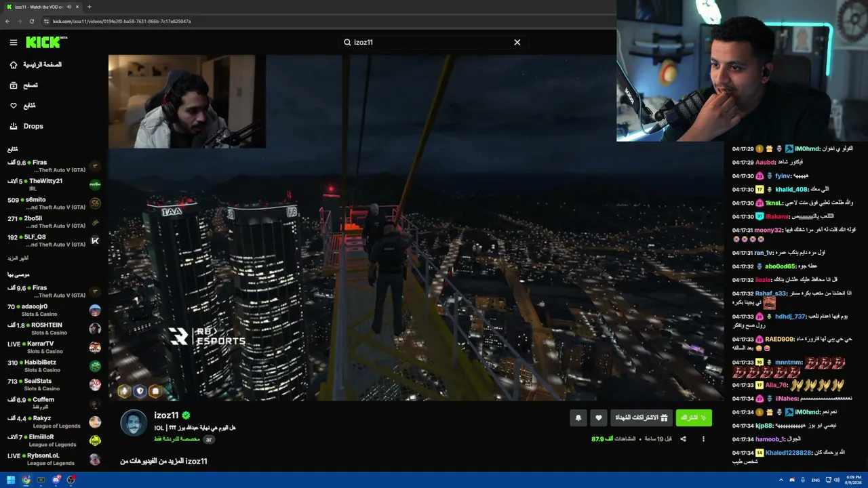Click the third badge icon on video overlay
868x488 pixels.
pos(155,391)
